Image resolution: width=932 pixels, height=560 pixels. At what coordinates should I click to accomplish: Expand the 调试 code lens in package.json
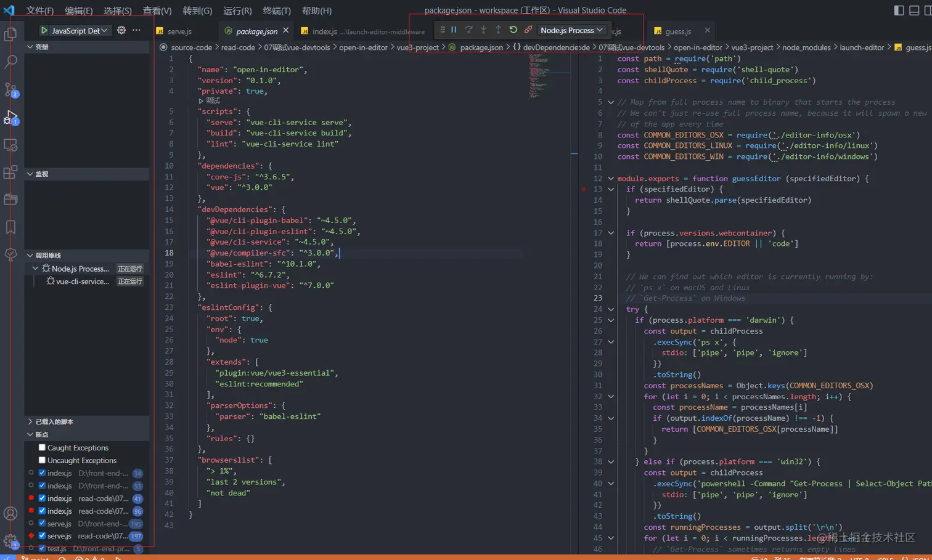[x=210, y=100]
